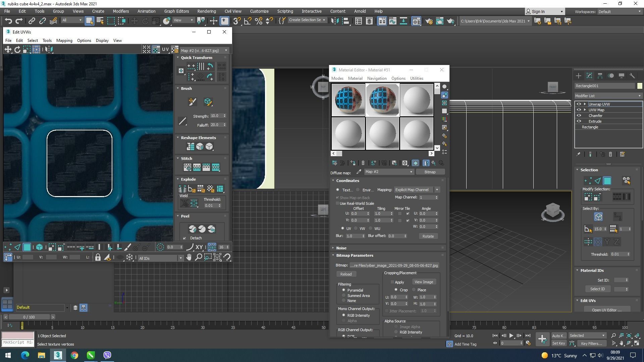The width and height of the screenshot is (644, 362).
Task: Click the Undo icon in main toolbar
Action: pyautogui.click(x=8, y=21)
